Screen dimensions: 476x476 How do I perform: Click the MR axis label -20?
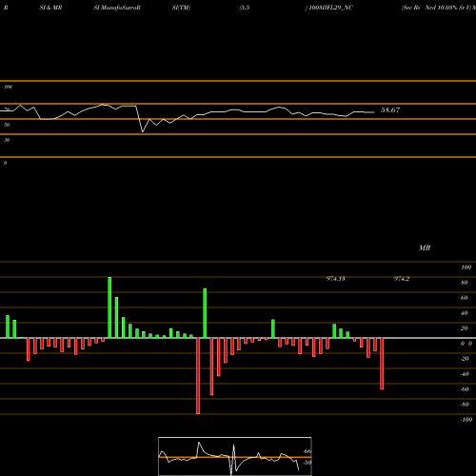click(x=465, y=359)
